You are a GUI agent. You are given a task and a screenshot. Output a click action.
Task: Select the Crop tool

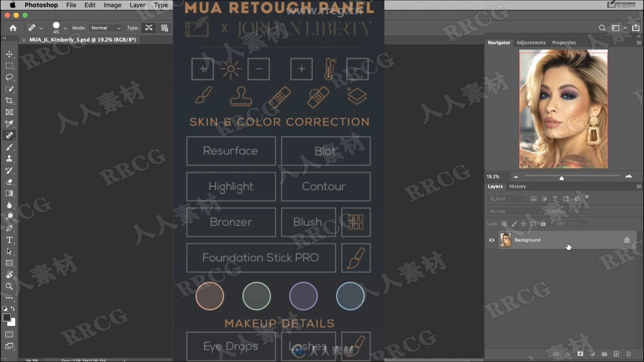tap(9, 101)
